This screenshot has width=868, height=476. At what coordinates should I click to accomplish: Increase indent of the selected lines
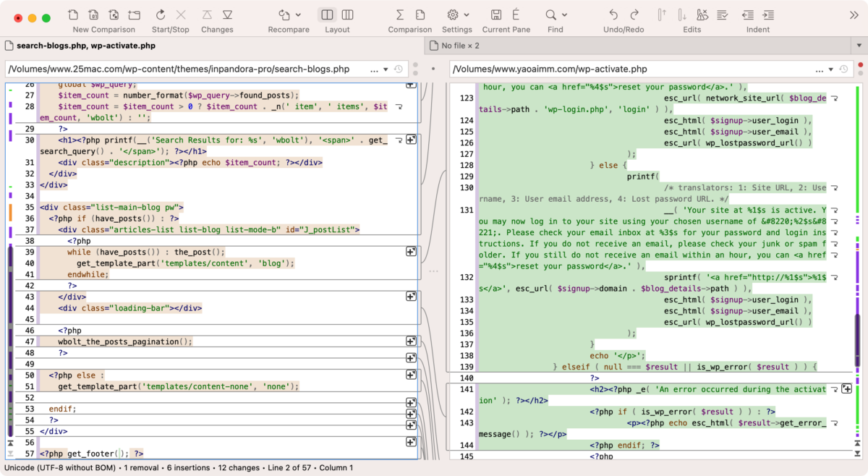769,14
